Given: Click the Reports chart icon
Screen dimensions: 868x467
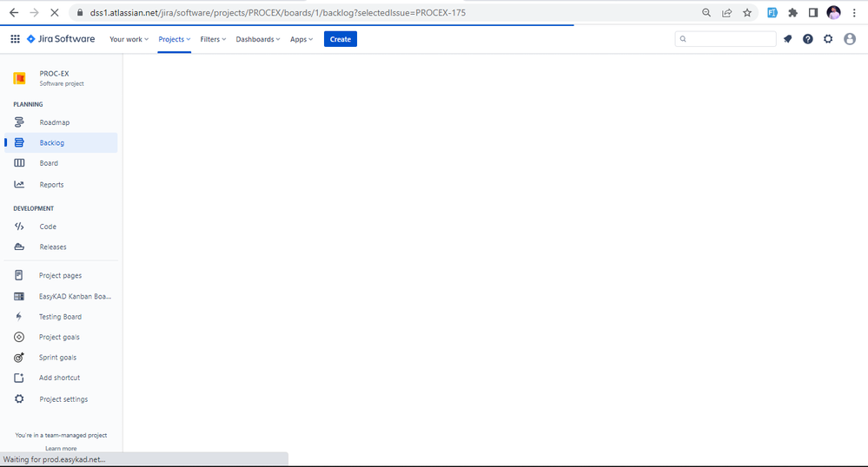Looking at the screenshot, I should 19,184.
